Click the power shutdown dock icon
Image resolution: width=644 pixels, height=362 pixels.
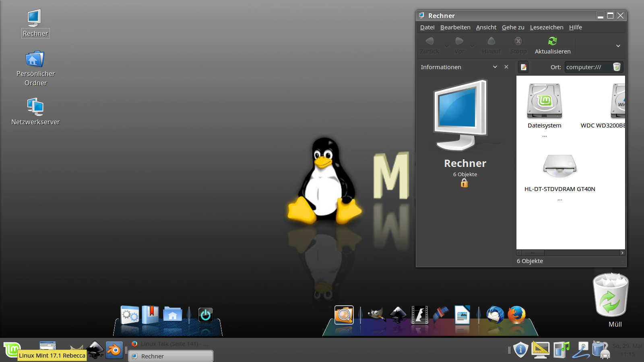point(205,315)
